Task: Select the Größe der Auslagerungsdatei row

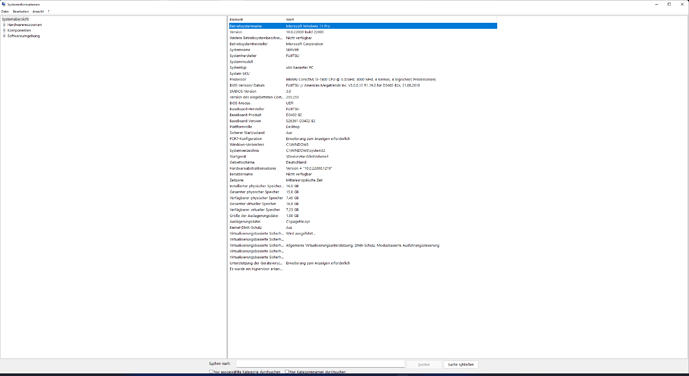Action: coord(363,216)
